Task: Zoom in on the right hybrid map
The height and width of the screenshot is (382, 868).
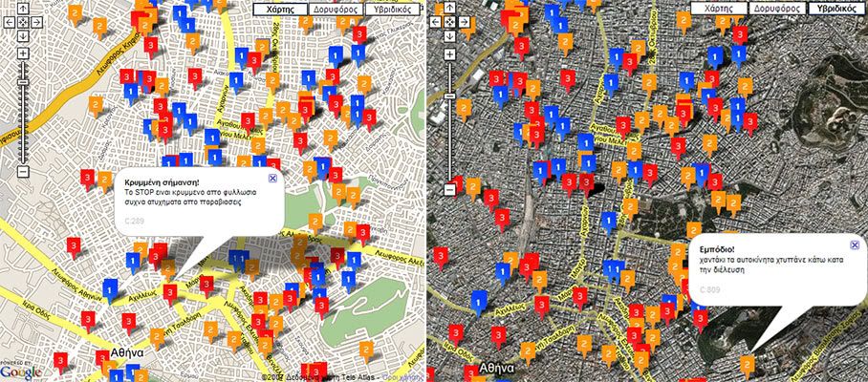Action: [x=450, y=54]
